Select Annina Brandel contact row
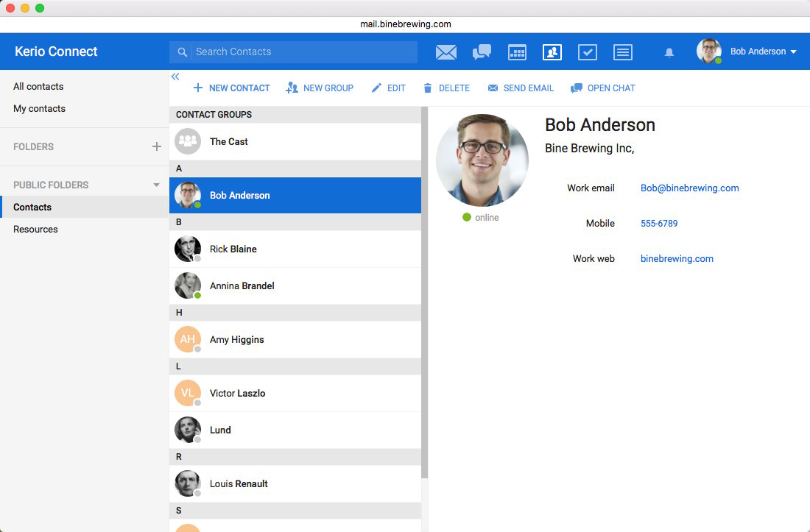This screenshot has height=532, width=810. pyautogui.click(x=295, y=285)
